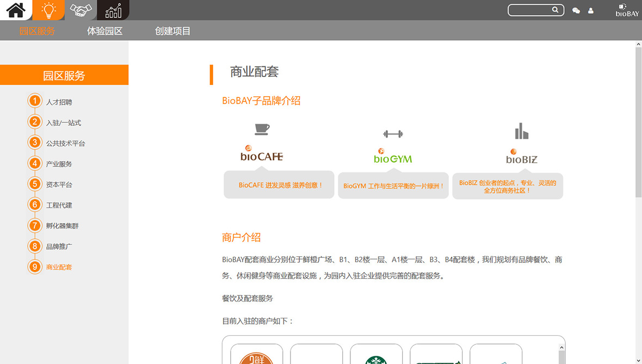Click the number 1 circle beside 人才招聘
Image resolution: width=642 pixels, height=364 pixels.
tap(35, 101)
